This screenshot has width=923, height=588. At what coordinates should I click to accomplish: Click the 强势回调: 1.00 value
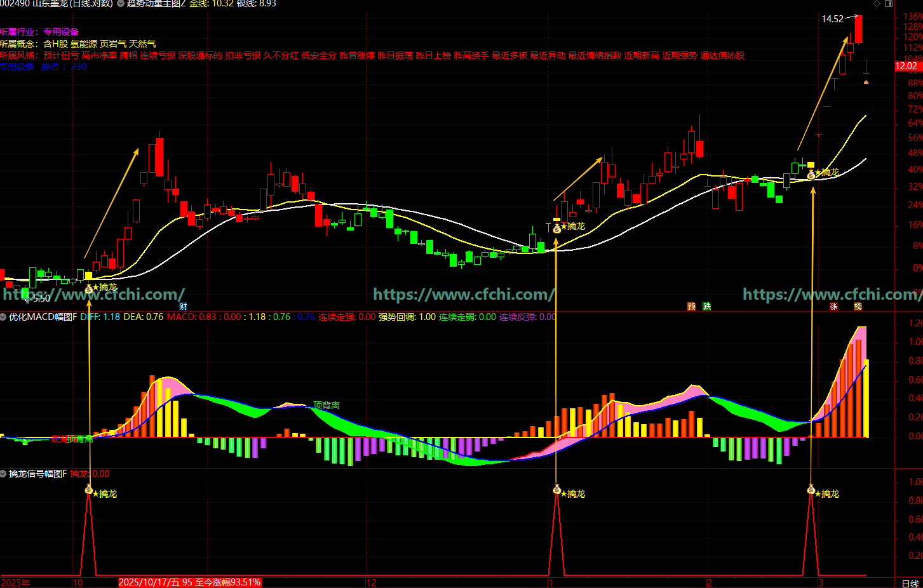[407, 317]
